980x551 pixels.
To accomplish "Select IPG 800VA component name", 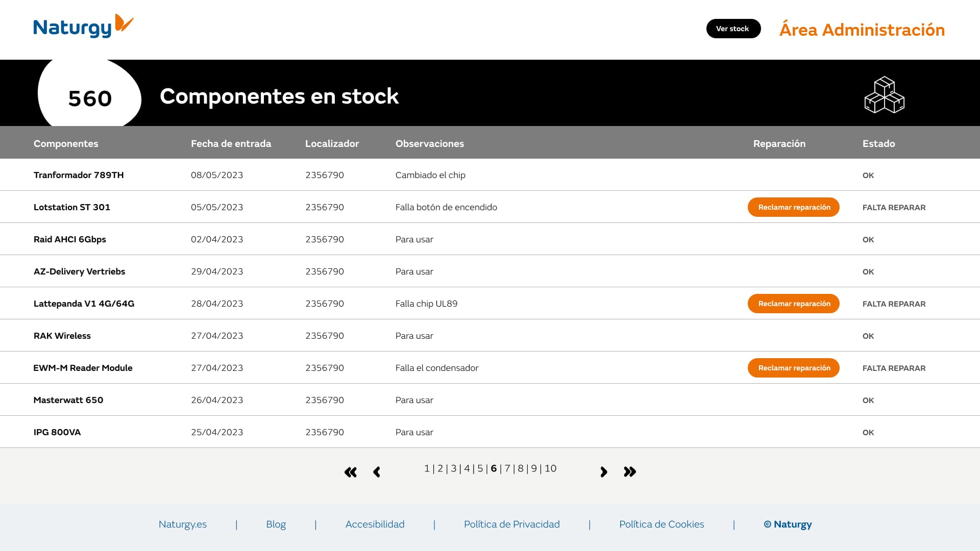I will pos(57,432).
